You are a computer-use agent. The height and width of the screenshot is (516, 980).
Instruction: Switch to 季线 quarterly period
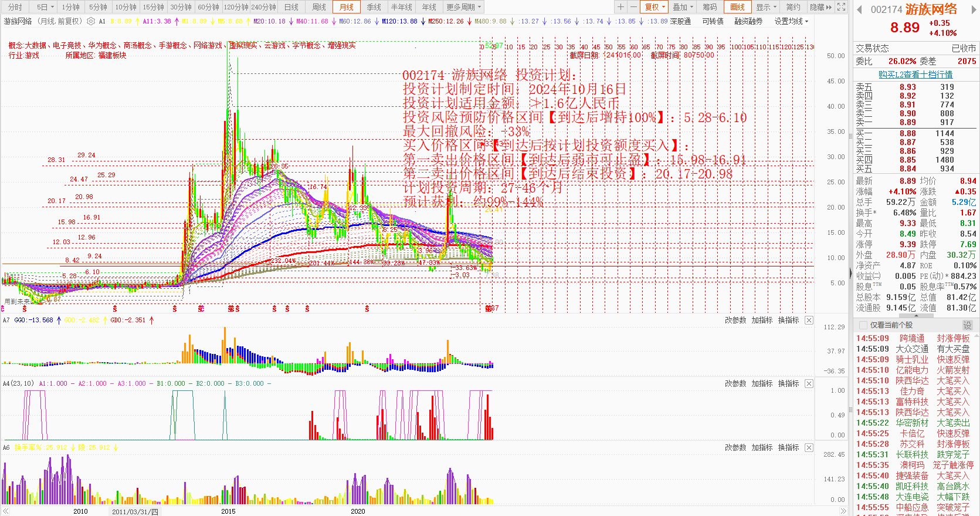pyautogui.click(x=374, y=7)
